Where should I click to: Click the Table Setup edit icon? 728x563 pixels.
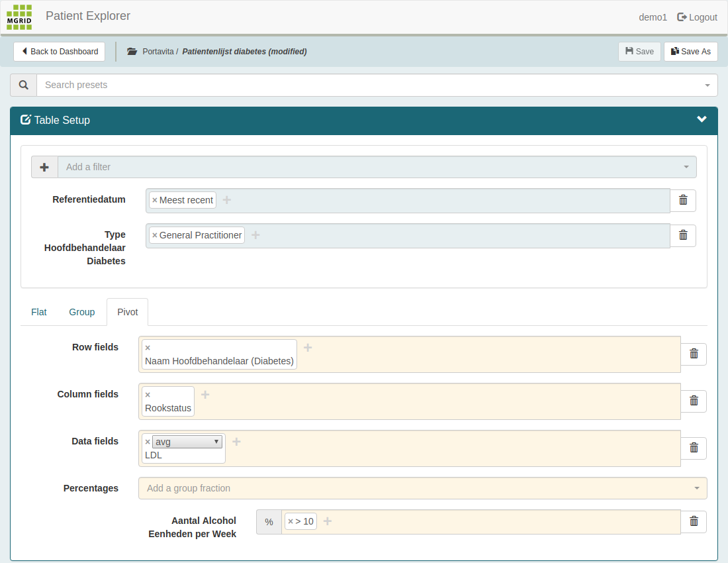tap(26, 120)
